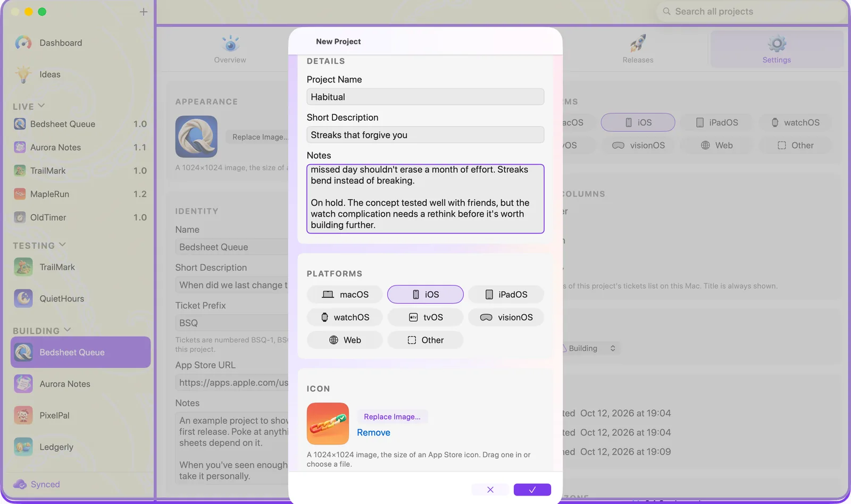The image size is (851, 504).
Task: Click Replace Image button in dialog
Action: tap(392, 417)
